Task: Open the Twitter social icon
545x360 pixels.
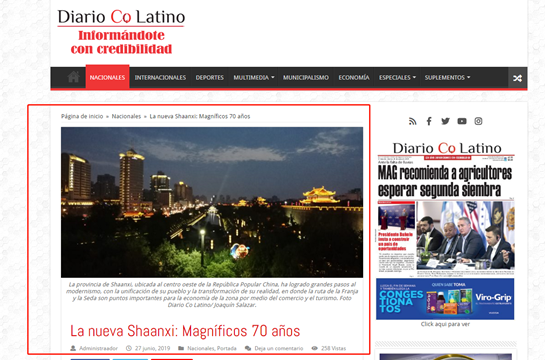Action: pyautogui.click(x=445, y=121)
